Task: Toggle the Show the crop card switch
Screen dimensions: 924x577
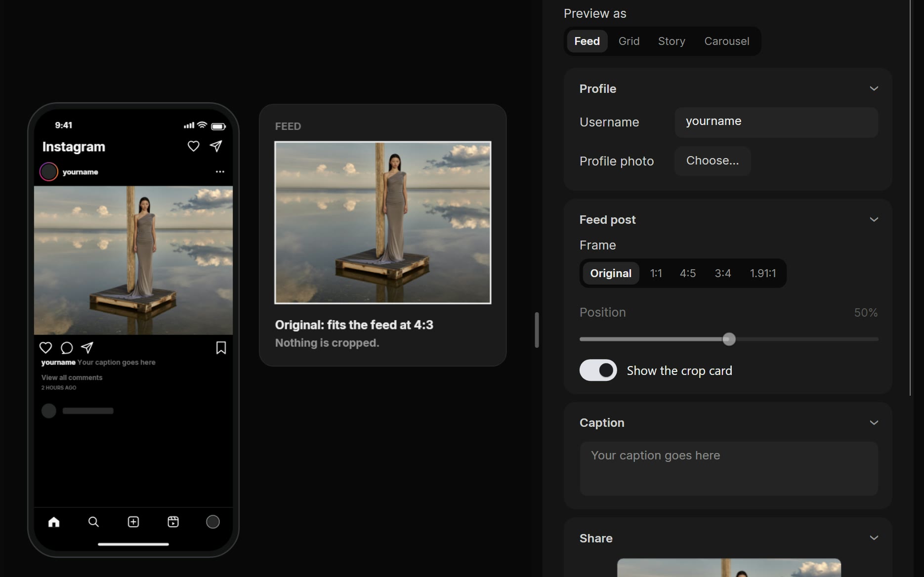Action: tap(598, 370)
